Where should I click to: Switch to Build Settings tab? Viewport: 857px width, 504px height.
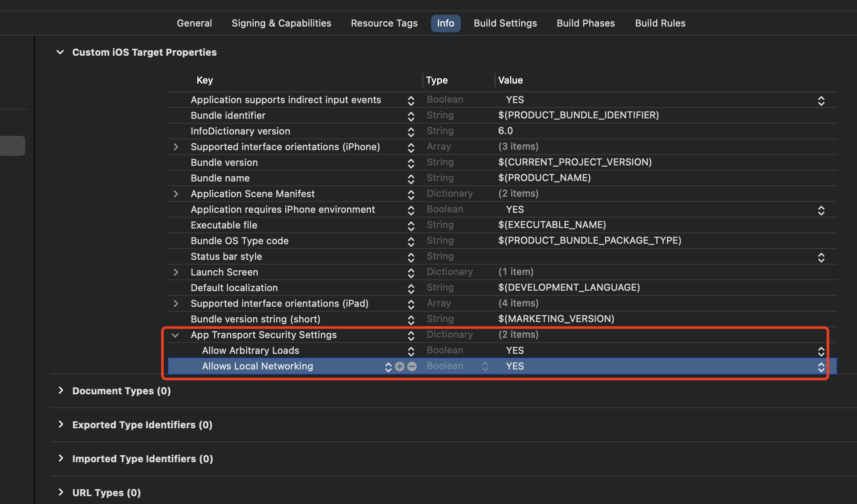[x=505, y=23]
